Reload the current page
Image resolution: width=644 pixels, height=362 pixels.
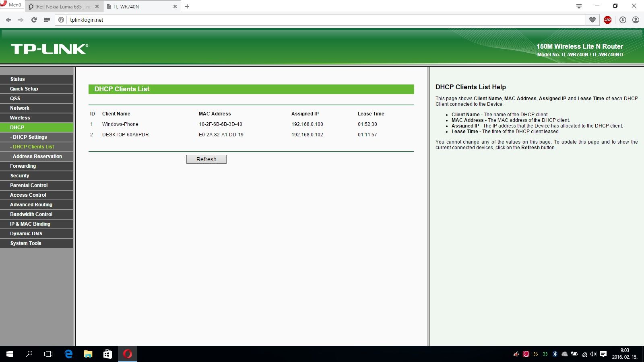[34, 20]
